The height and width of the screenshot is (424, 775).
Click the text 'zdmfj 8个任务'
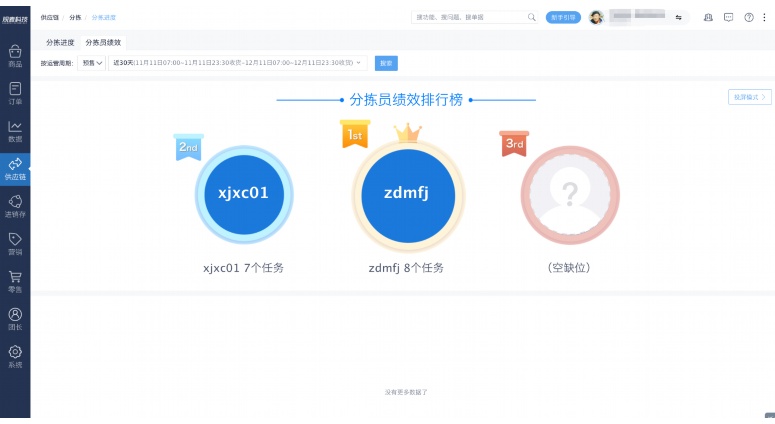tap(406, 268)
